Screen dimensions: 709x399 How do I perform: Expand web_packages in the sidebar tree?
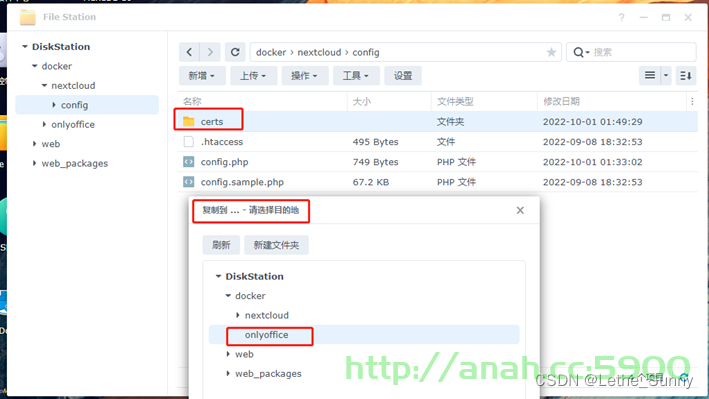[x=35, y=163]
